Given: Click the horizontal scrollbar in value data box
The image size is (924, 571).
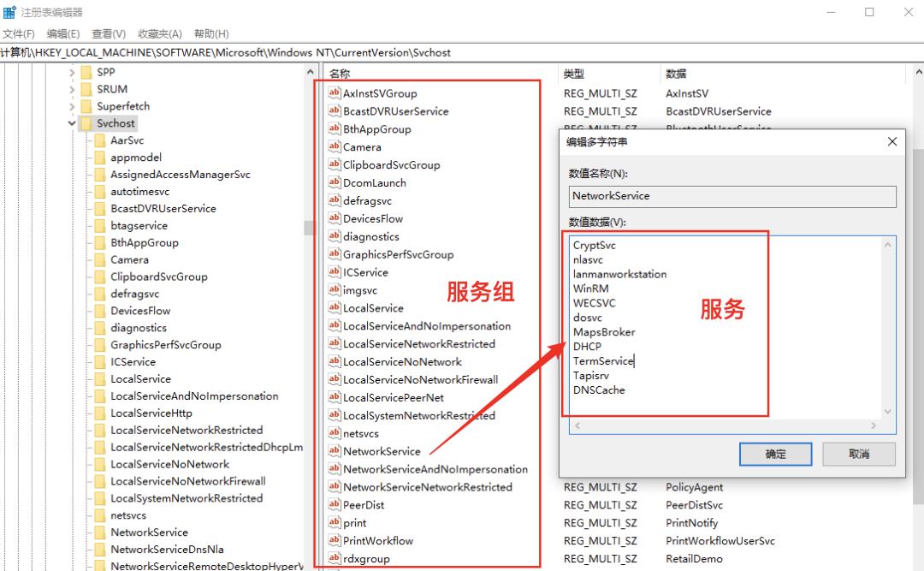Looking at the screenshot, I should coord(723,425).
